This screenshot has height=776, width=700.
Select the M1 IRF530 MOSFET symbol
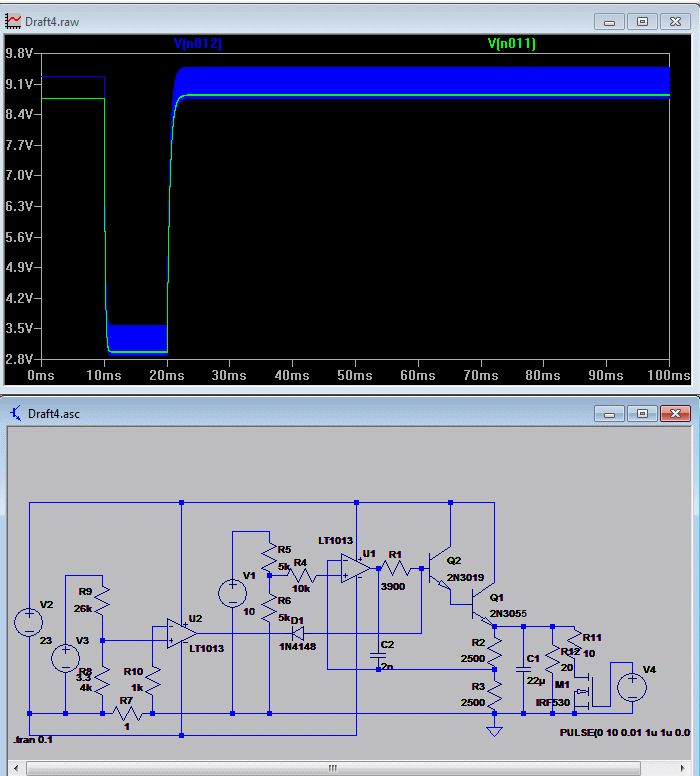tap(584, 691)
